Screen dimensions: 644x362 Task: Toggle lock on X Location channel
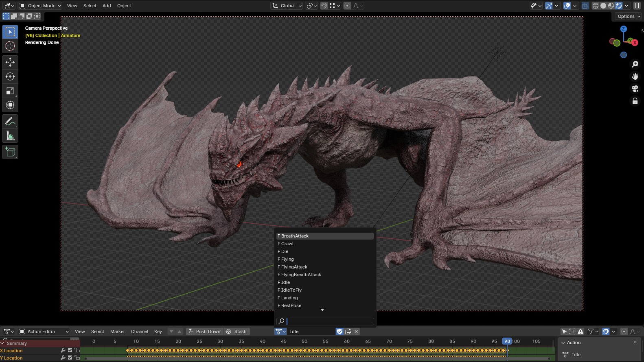click(77, 350)
